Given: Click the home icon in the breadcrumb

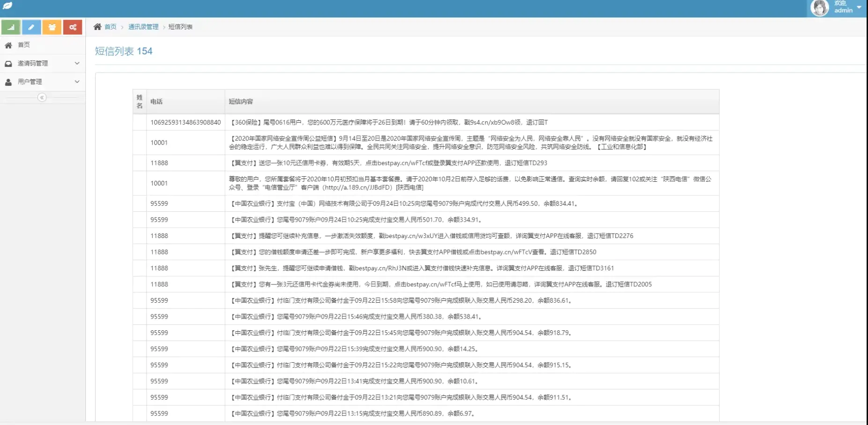Looking at the screenshot, I should [97, 26].
